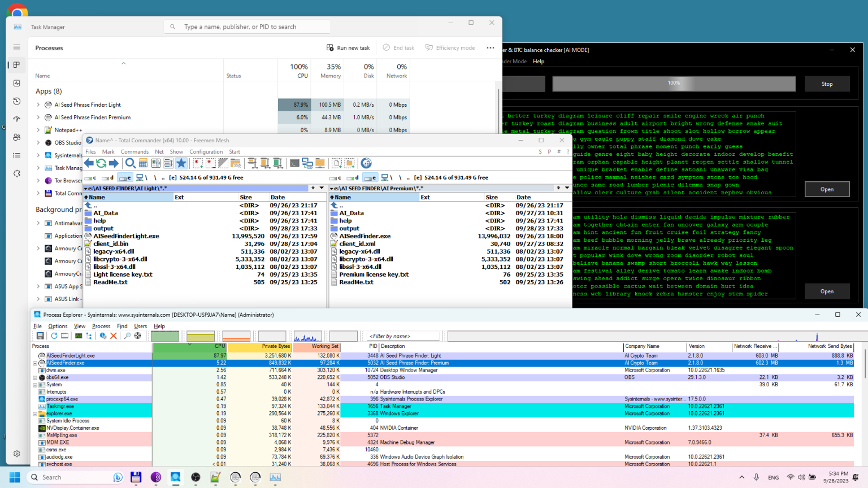Screen dimensions: 868x488
Task: Open the Commands menu in Total Commander
Action: tap(134, 151)
